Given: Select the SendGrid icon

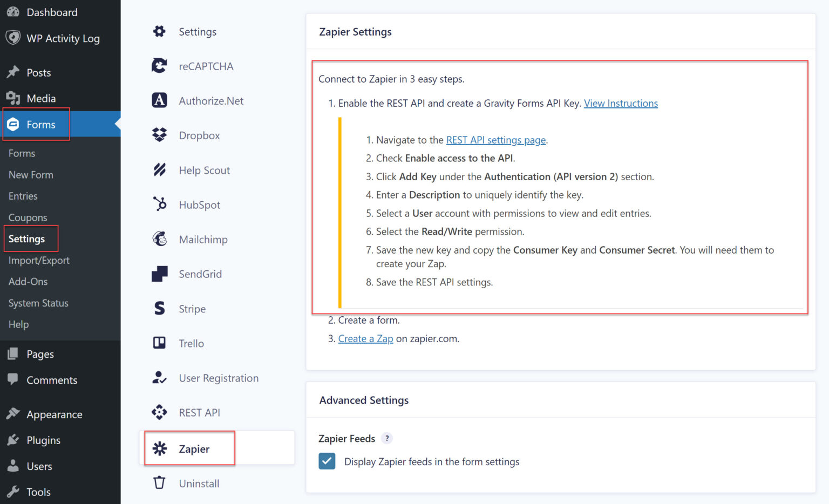Looking at the screenshot, I should [x=159, y=274].
